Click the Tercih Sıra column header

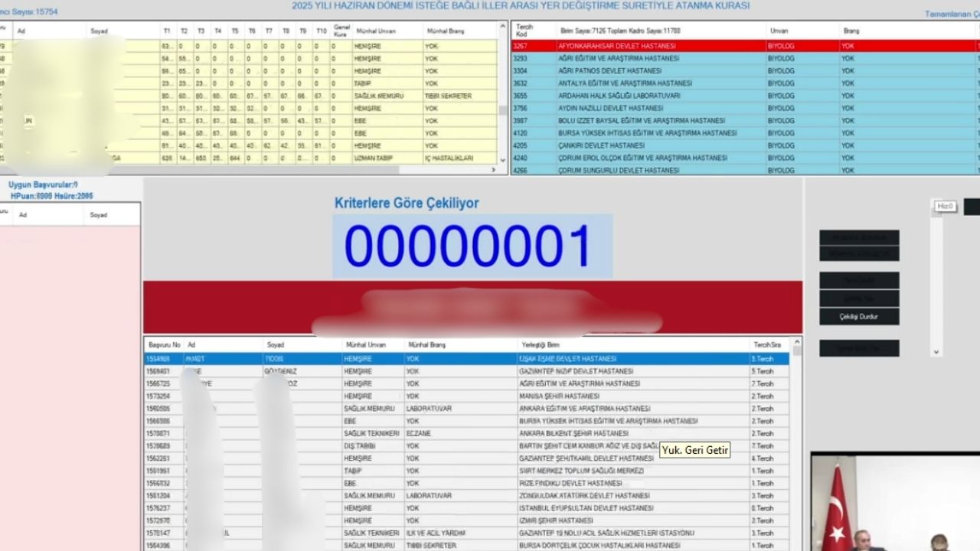point(767,345)
